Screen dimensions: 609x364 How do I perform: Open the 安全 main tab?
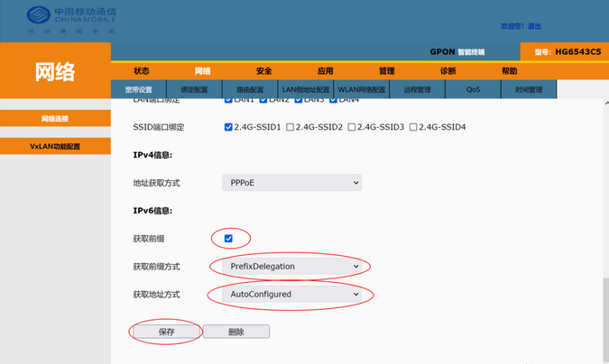[x=264, y=71]
